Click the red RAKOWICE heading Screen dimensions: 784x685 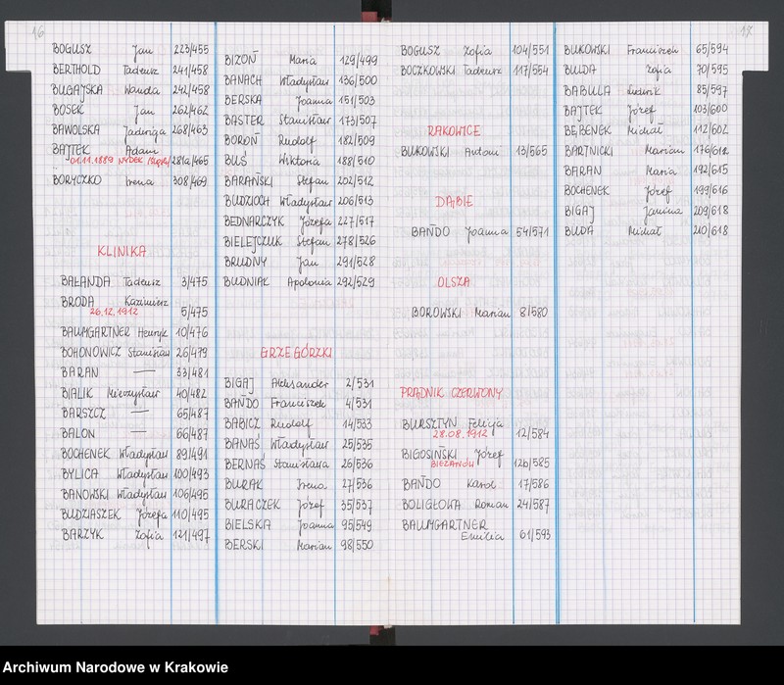click(x=454, y=131)
